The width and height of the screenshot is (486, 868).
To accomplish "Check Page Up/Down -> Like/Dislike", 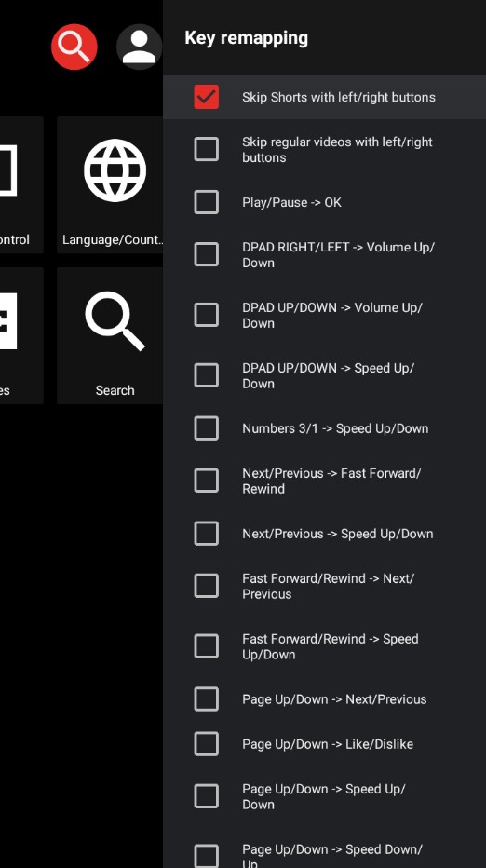I will coord(324,743).
